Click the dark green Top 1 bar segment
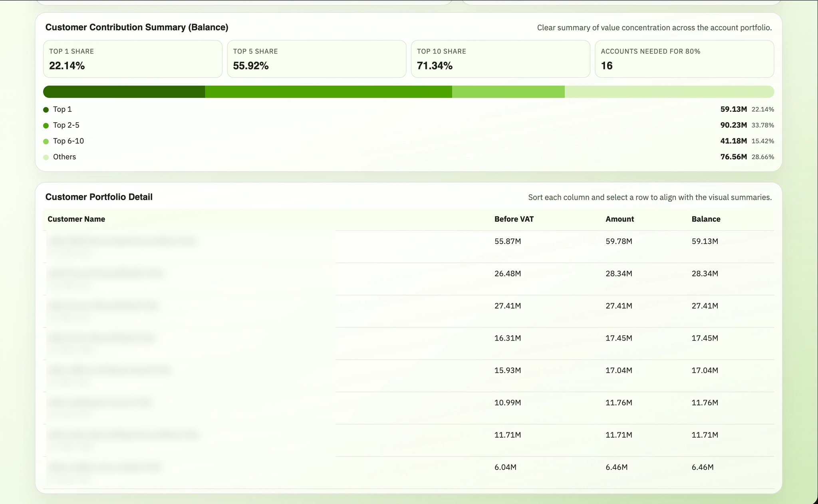818x504 pixels. click(x=124, y=91)
